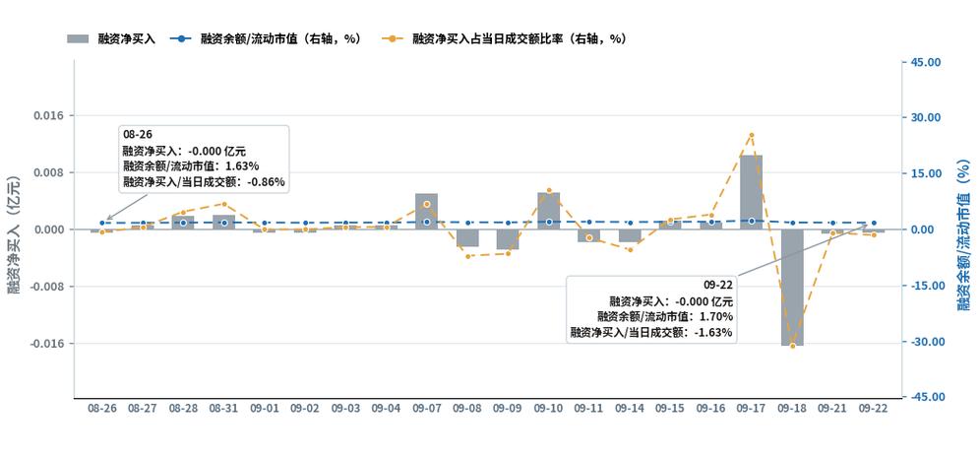Screen dimensions: 980x458
Task: Click the 09-08 x-axis label
Action: [466, 408]
